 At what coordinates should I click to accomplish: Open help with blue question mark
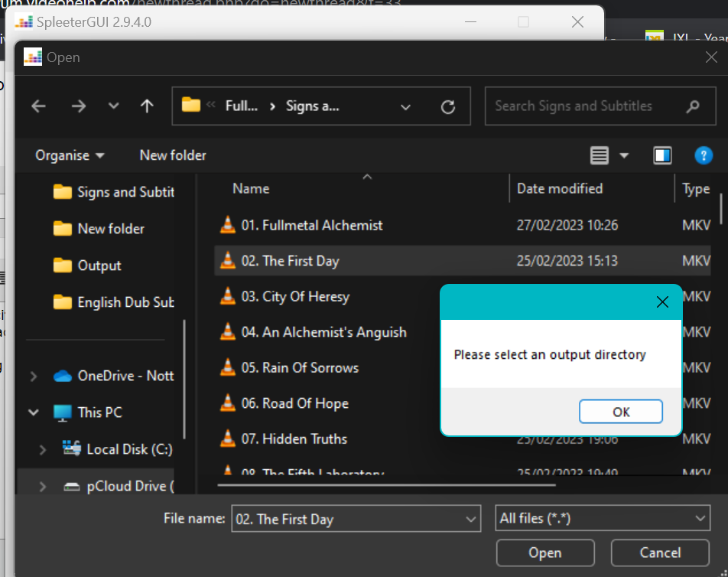(704, 155)
